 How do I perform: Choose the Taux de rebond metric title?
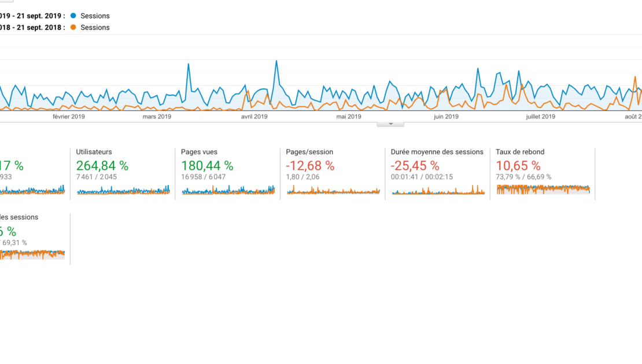(520, 152)
